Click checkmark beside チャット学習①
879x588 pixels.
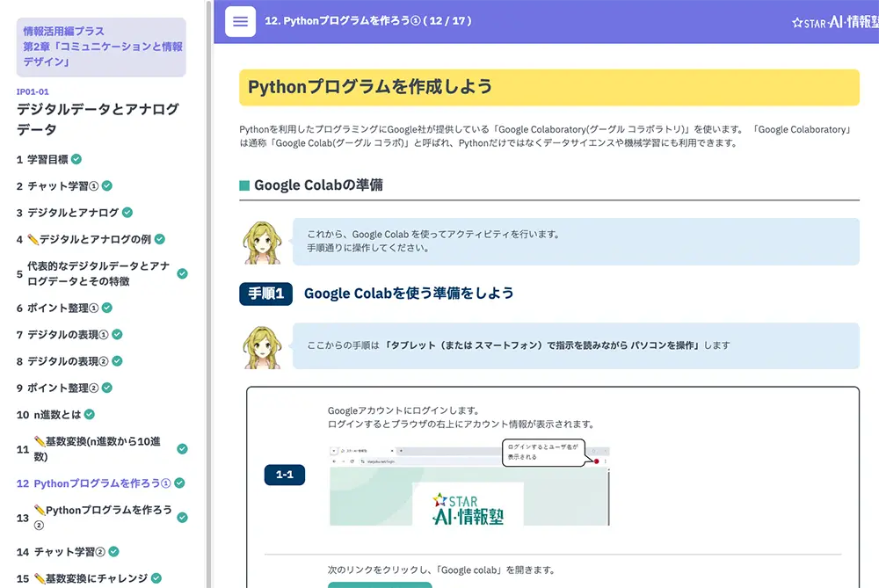coord(107,185)
